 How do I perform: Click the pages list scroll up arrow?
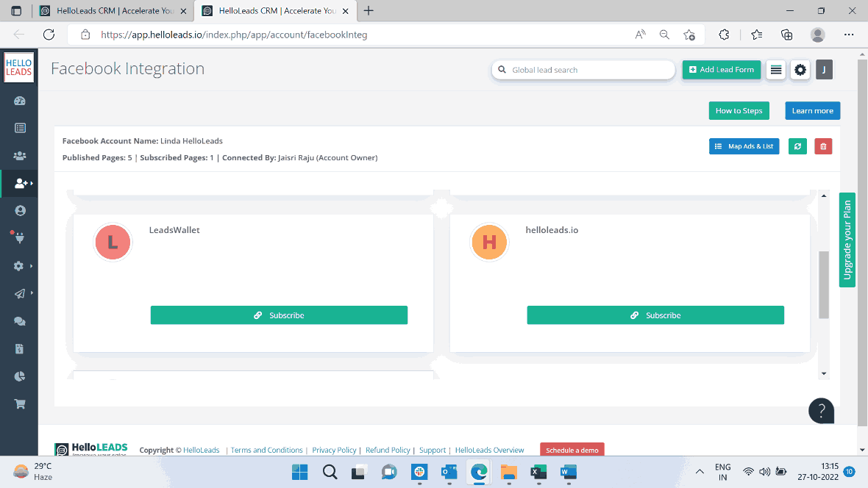pos(824,196)
